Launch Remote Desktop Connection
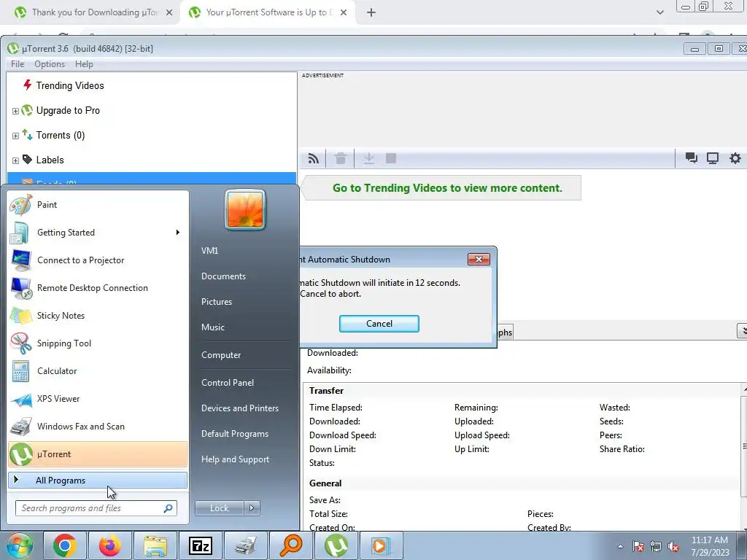The height and width of the screenshot is (560, 747). pos(98,287)
